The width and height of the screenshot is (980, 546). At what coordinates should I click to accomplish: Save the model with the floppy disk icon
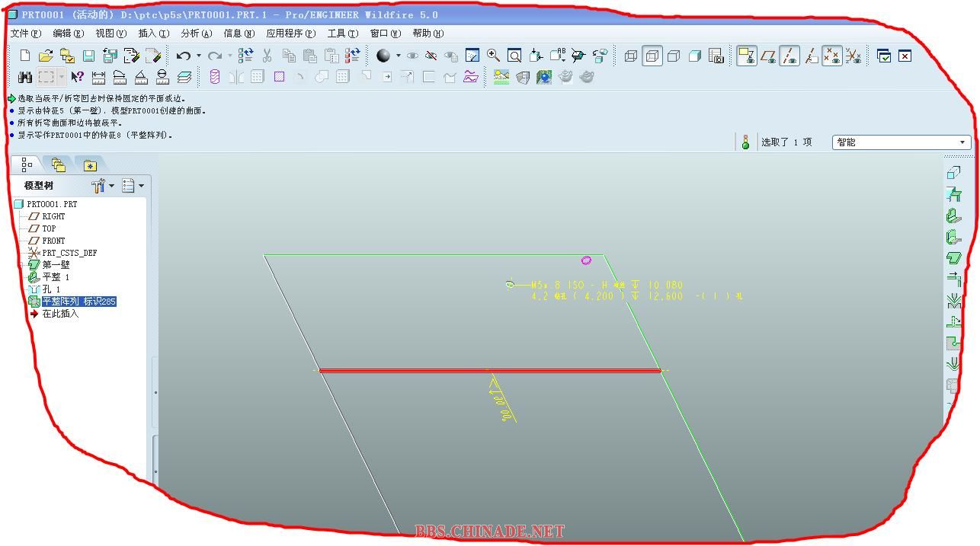tap(88, 56)
